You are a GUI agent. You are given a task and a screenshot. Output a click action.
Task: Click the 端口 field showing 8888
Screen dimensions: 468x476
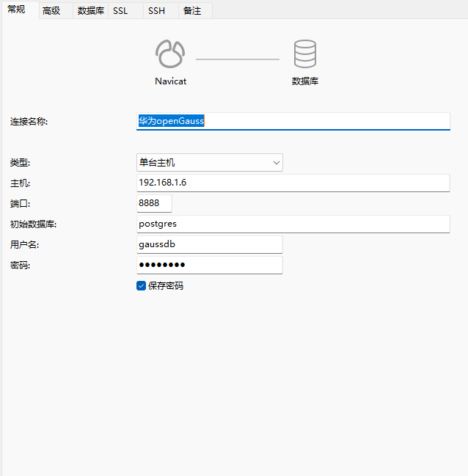(154, 203)
